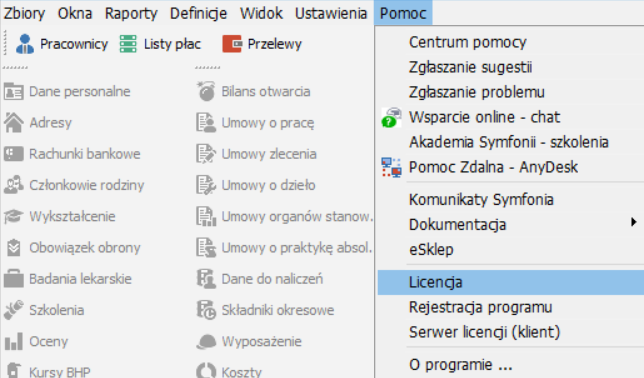Click the red Przelewy wallet icon
Viewport: 644px width, 378px height.
click(x=232, y=44)
